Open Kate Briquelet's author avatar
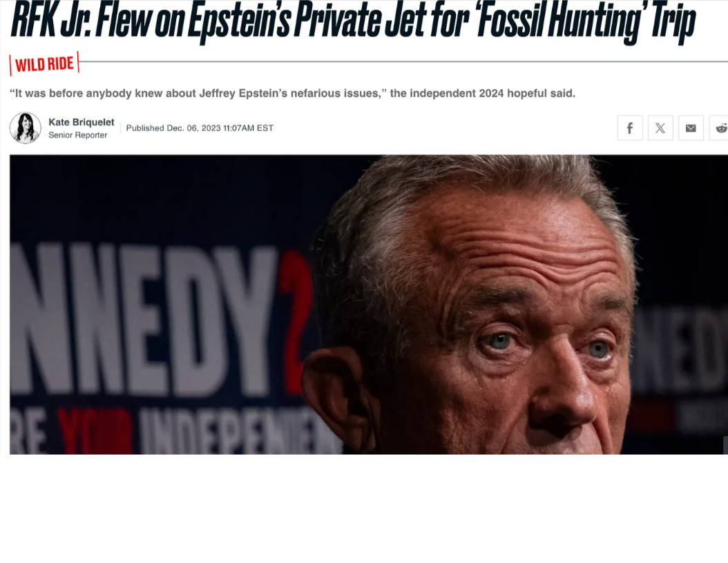728x563 pixels. click(x=26, y=128)
